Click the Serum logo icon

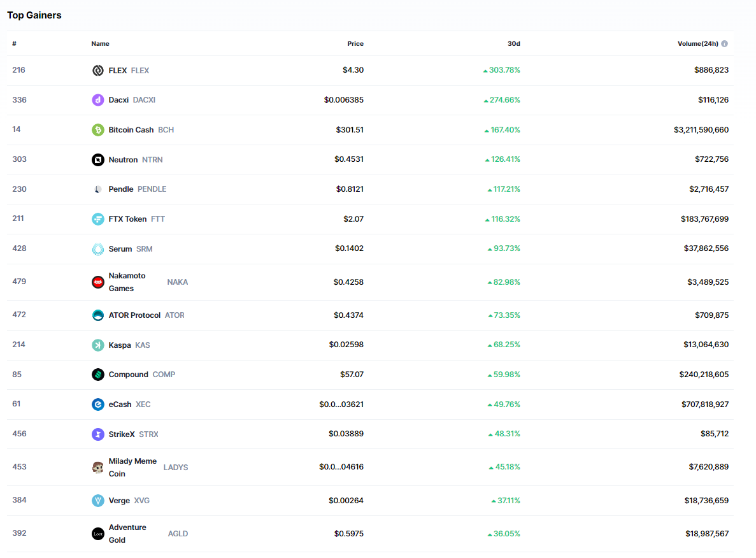tap(98, 249)
